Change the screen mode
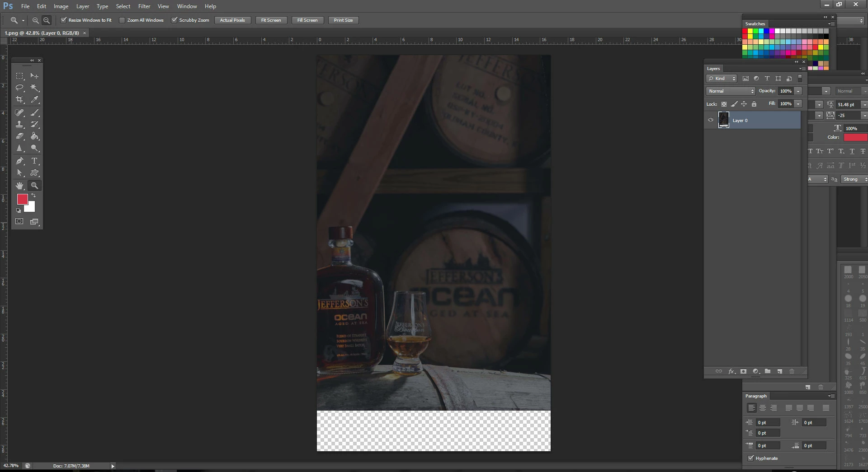 (x=34, y=221)
